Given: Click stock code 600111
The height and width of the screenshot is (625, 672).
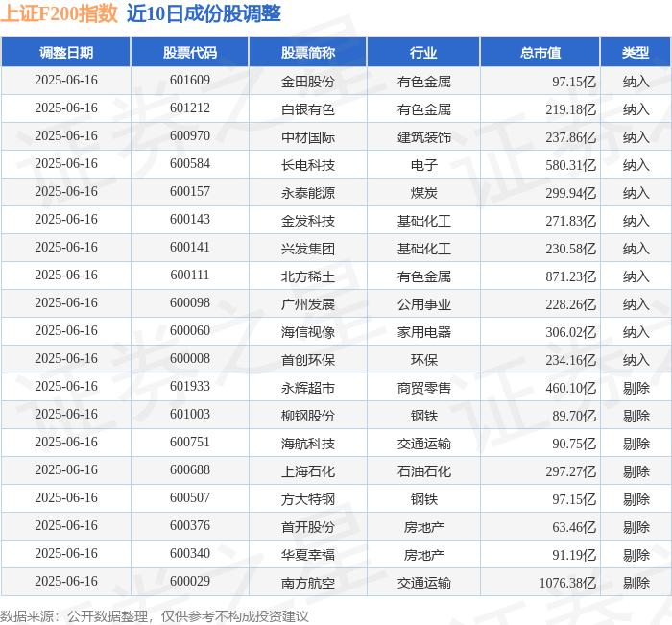Looking at the screenshot, I should click(190, 276).
